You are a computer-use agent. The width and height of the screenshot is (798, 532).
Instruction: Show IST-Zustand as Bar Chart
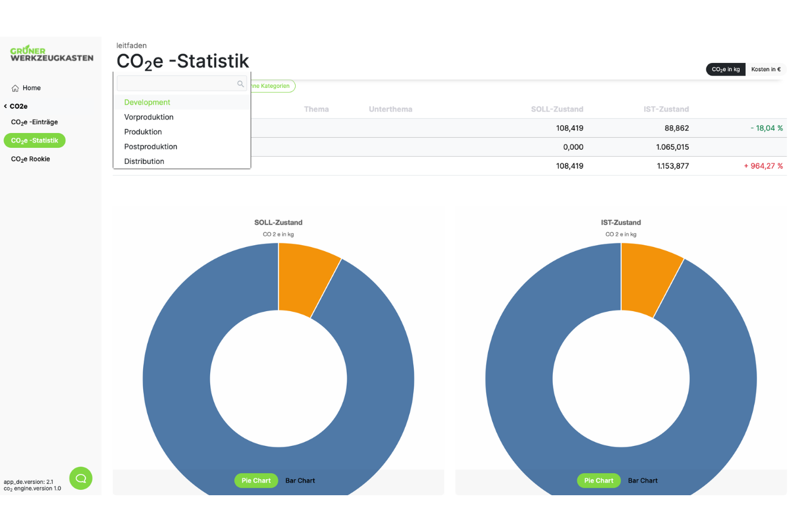click(642, 480)
